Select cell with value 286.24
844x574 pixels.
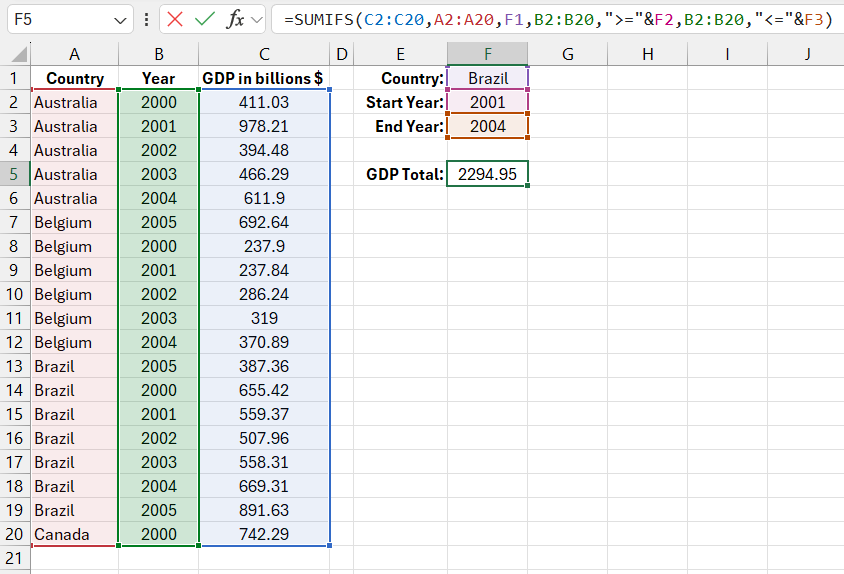click(x=264, y=294)
